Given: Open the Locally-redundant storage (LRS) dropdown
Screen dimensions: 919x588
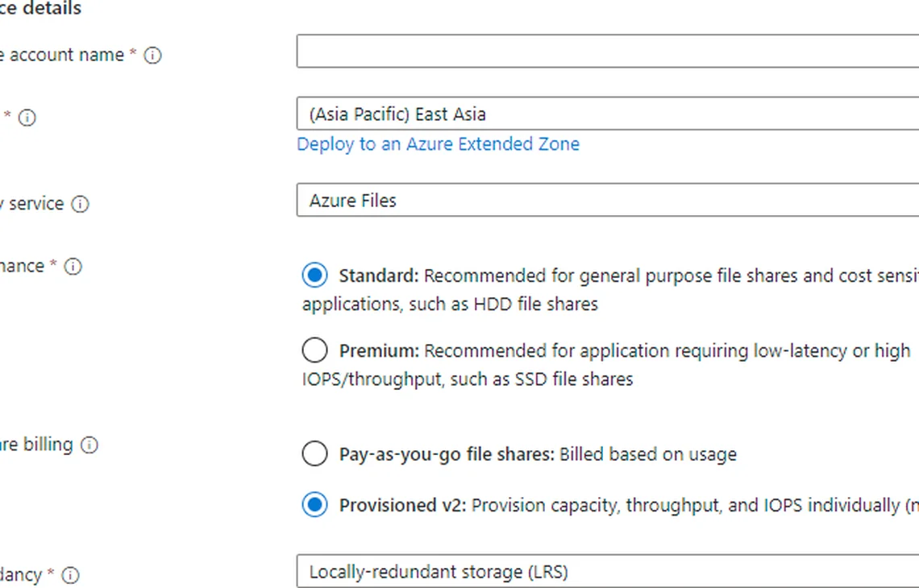Looking at the screenshot, I should click(608, 571).
